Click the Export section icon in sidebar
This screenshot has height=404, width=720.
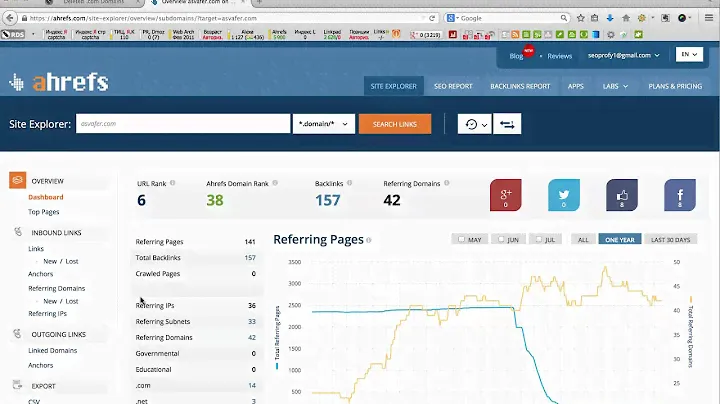pyautogui.click(x=17, y=385)
